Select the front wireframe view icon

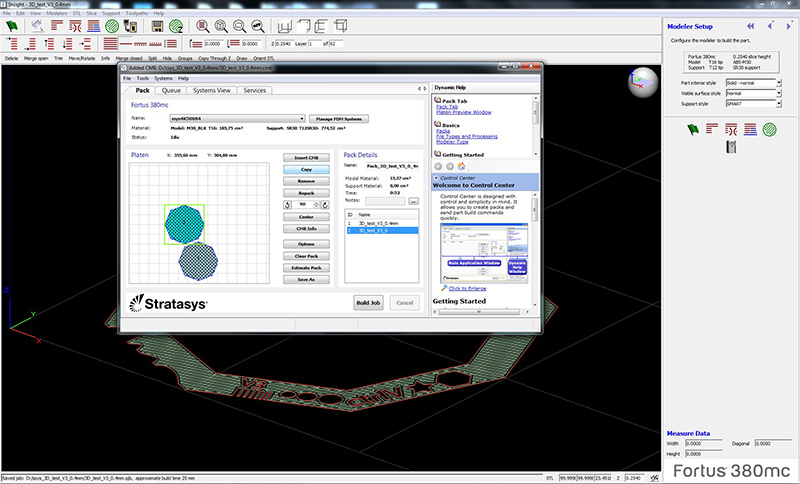(x=284, y=26)
